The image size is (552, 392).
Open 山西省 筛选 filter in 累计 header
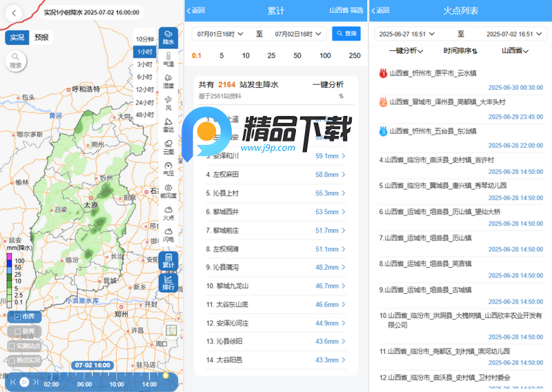(x=346, y=10)
